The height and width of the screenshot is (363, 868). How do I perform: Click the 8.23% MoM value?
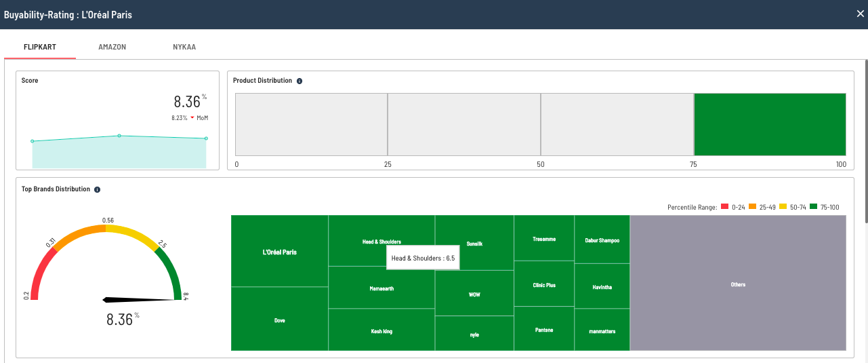[180, 118]
